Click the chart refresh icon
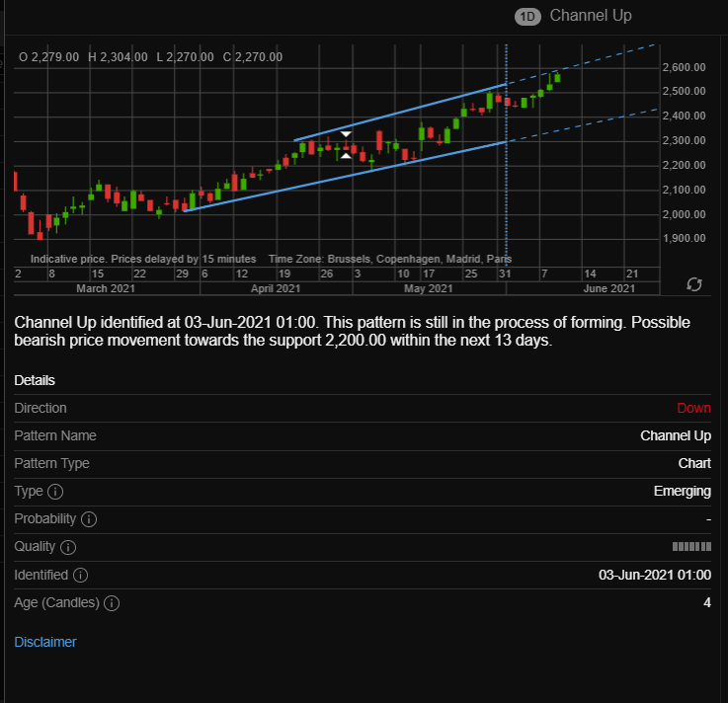 pos(694,284)
